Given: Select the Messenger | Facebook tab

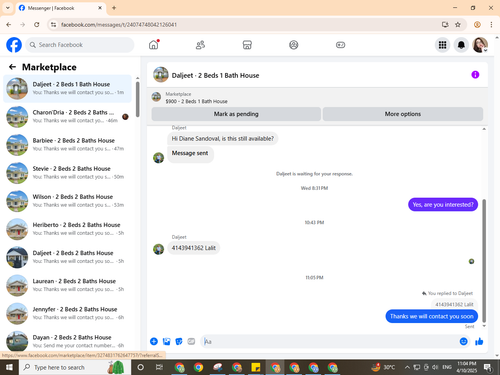Looking at the screenshot, I should (61, 8).
